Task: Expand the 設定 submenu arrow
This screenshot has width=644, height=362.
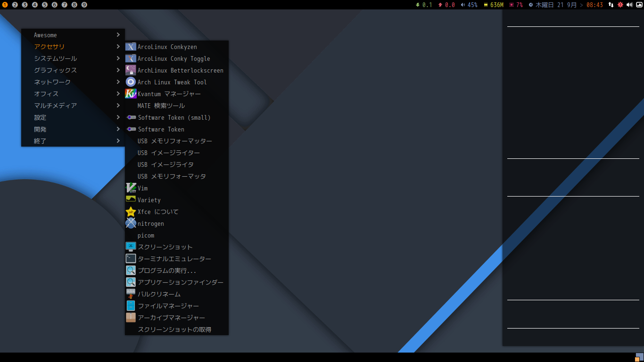Action: (x=118, y=117)
